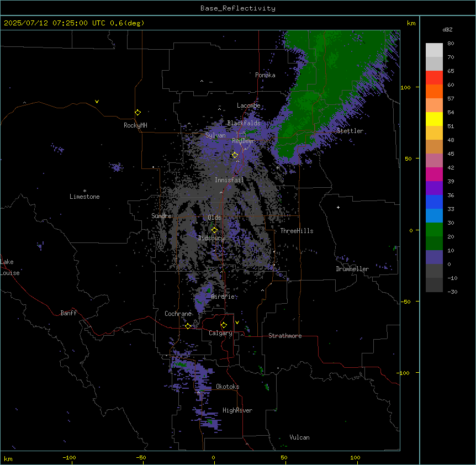The image size is (476, 465).
Task: Click the -100 km tick on bottom axis
Action: 69,457
